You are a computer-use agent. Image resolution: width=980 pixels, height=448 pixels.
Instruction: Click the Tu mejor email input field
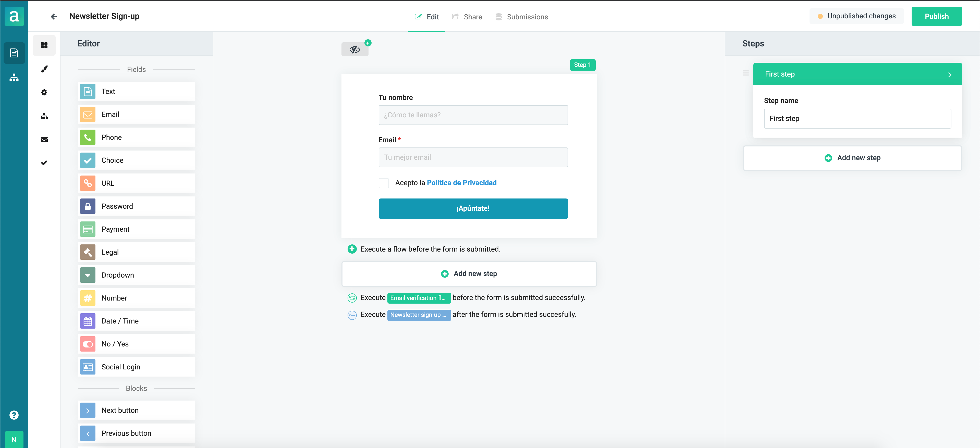(x=473, y=157)
